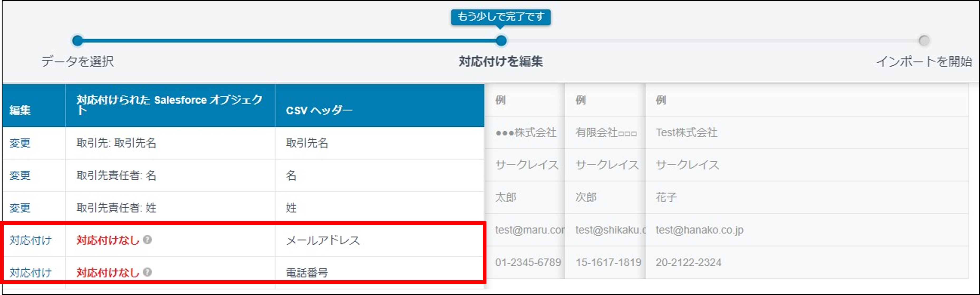Viewport: 980px width, 295px height.
Task: Click 変更 link for 取引先名 row
Action: [x=20, y=143]
